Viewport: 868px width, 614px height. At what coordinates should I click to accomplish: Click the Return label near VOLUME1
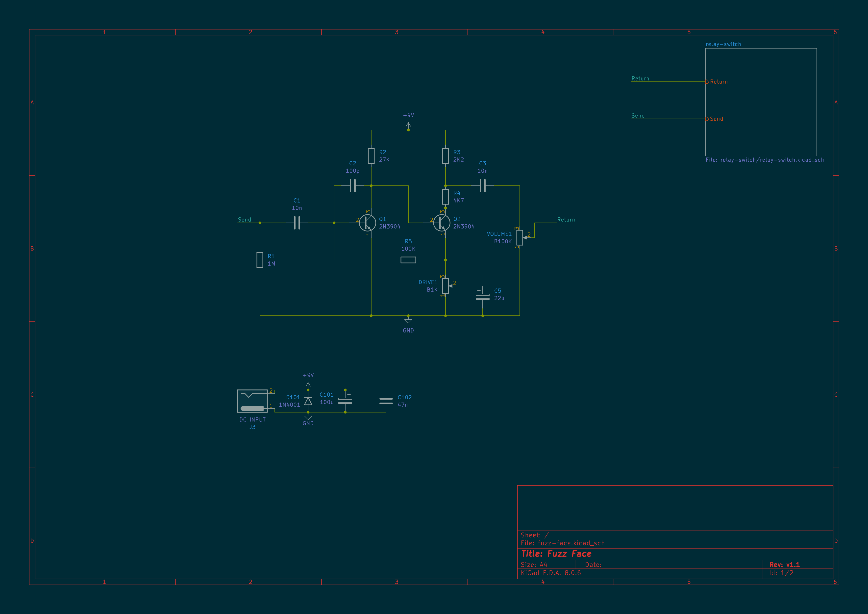click(x=566, y=220)
